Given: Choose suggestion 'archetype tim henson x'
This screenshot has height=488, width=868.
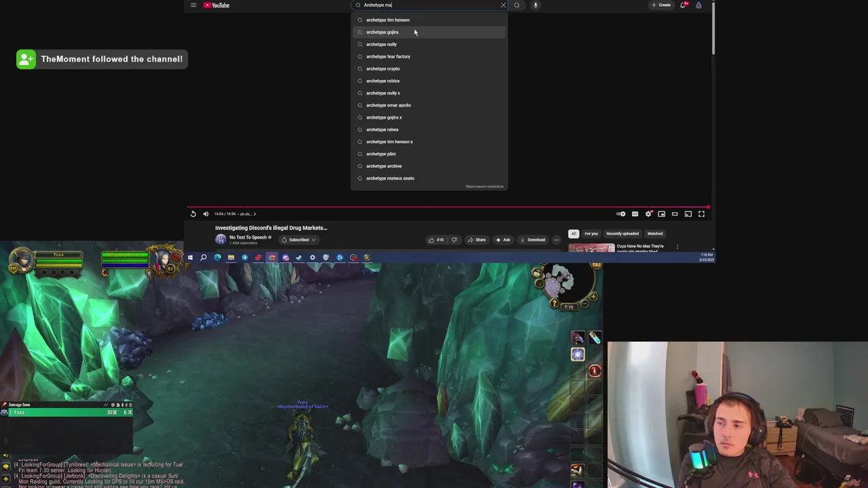Looking at the screenshot, I should click(429, 142).
